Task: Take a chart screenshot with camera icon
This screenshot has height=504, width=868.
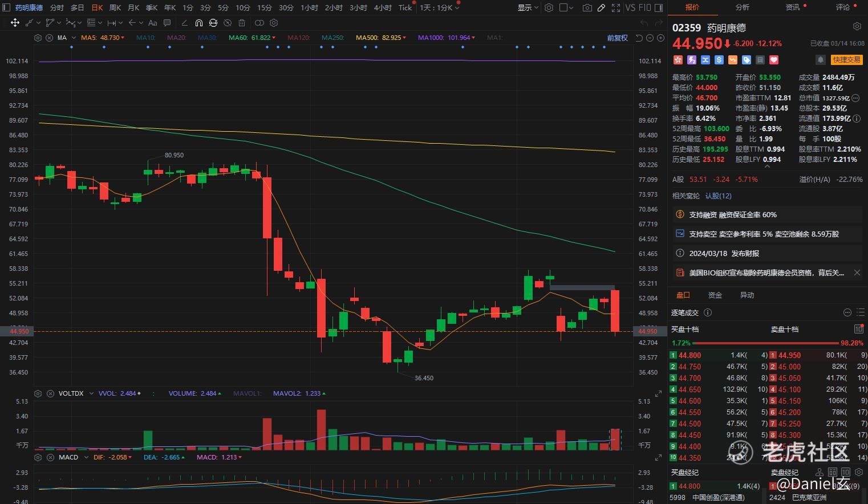Action: coord(587,7)
